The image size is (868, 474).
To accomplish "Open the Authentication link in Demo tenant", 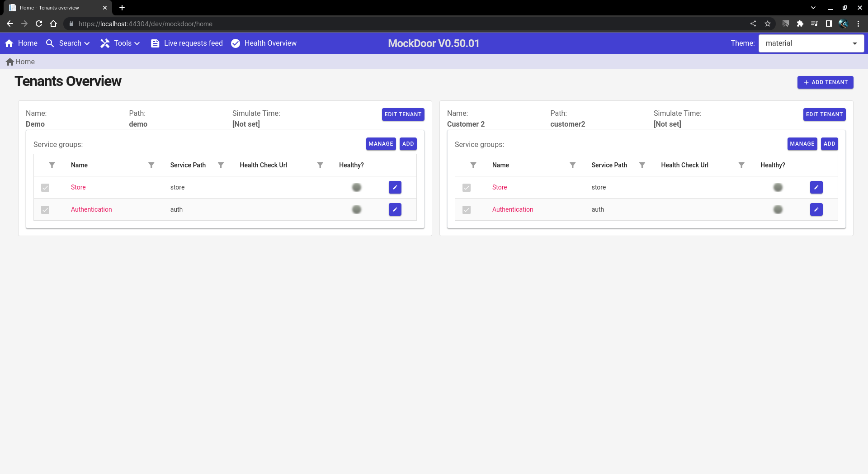I will [x=91, y=209].
